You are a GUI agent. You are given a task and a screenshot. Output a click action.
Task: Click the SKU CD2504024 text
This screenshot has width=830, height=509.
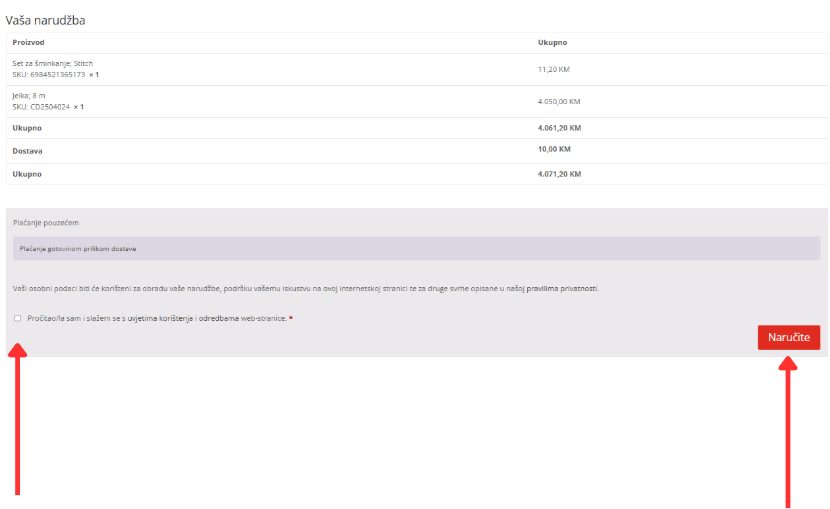41,107
